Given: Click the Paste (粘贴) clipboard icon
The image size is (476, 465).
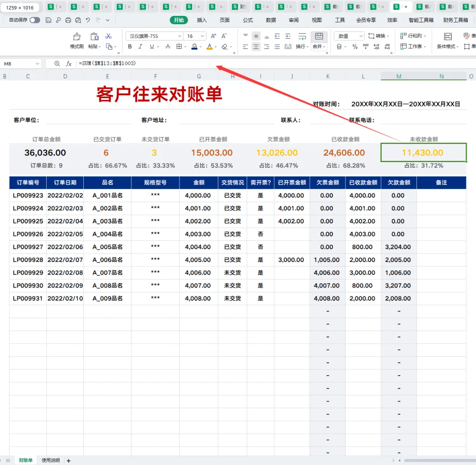Looking at the screenshot, I should (94, 37).
